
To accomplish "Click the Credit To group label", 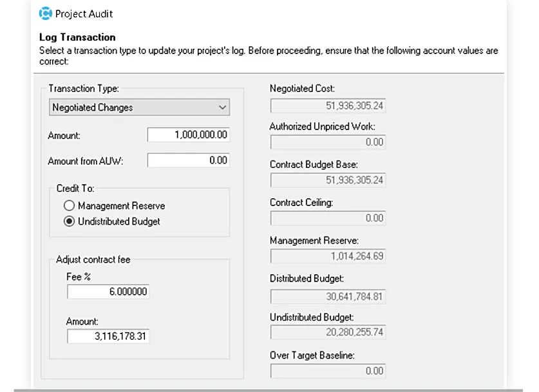I will [x=75, y=188].
